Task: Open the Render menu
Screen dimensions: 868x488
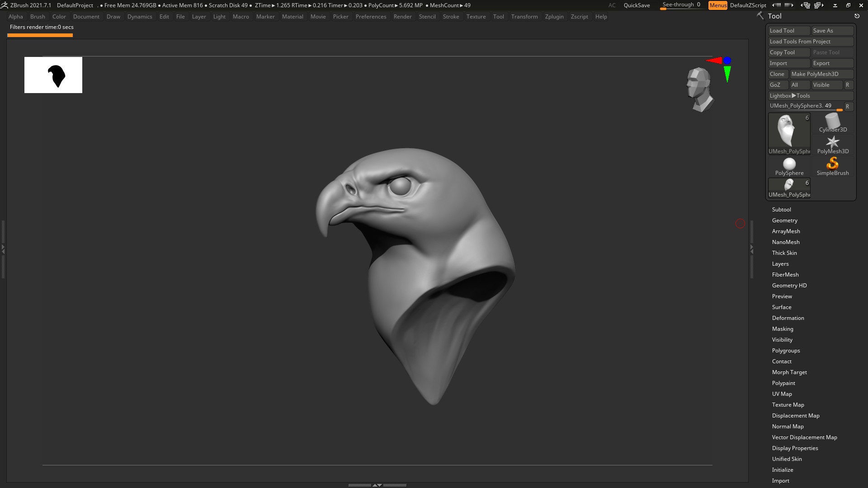Action: (x=402, y=17)
